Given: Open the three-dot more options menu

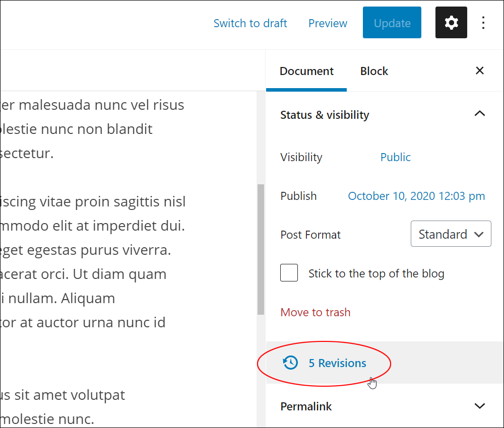Looking at the screenshot, I should [x=483, y=23].
